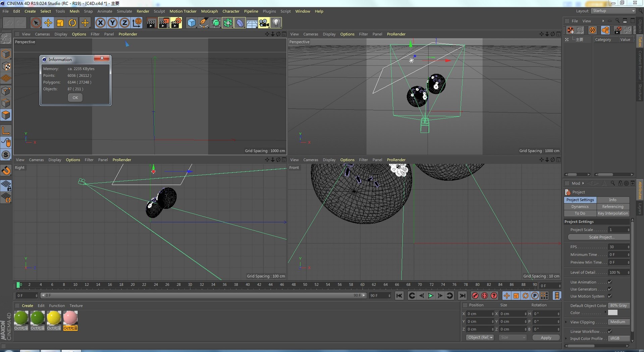644x352 pixels.
Task: Open the Simulate menu
Action: coord(124,11)
